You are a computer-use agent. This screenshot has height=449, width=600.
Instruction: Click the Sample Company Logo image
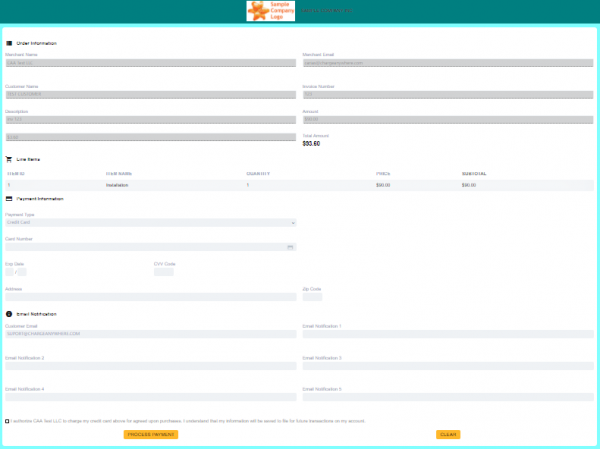point(271,11)
